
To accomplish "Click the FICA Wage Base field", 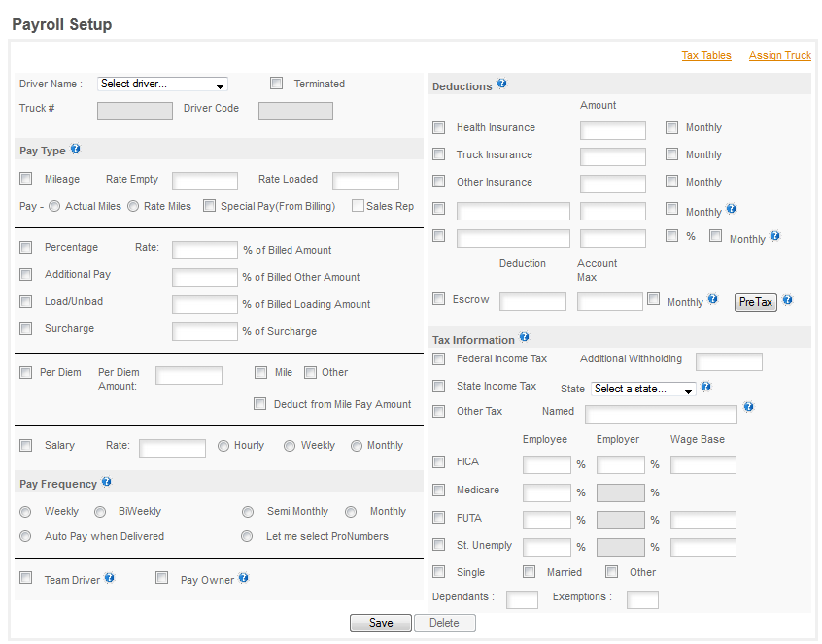I will pyautogui.click(x=703, y=465).
